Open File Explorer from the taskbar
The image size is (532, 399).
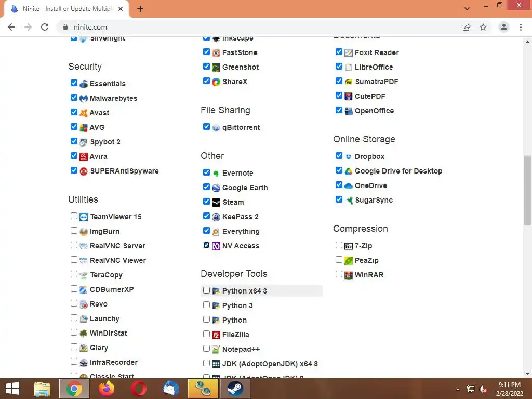click(x=42, y=389)
